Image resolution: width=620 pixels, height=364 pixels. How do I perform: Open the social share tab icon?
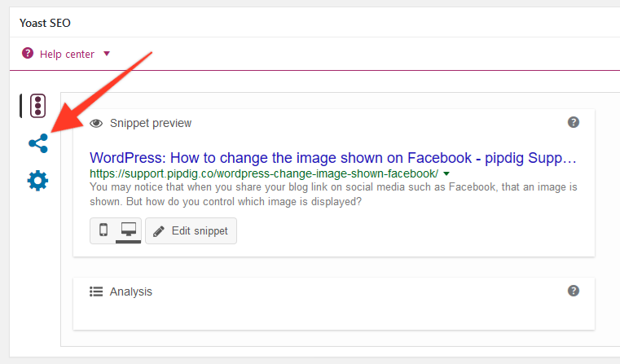click(x=38, y=143)
